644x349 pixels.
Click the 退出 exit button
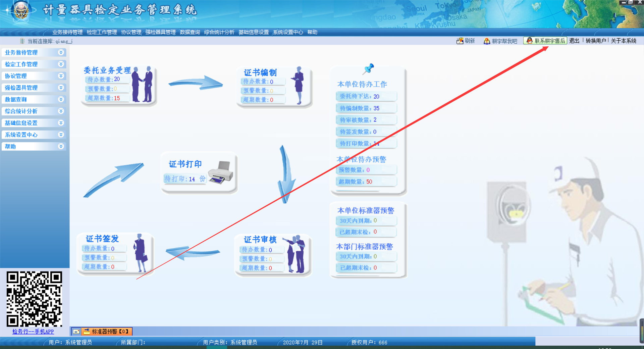point(574,41)
